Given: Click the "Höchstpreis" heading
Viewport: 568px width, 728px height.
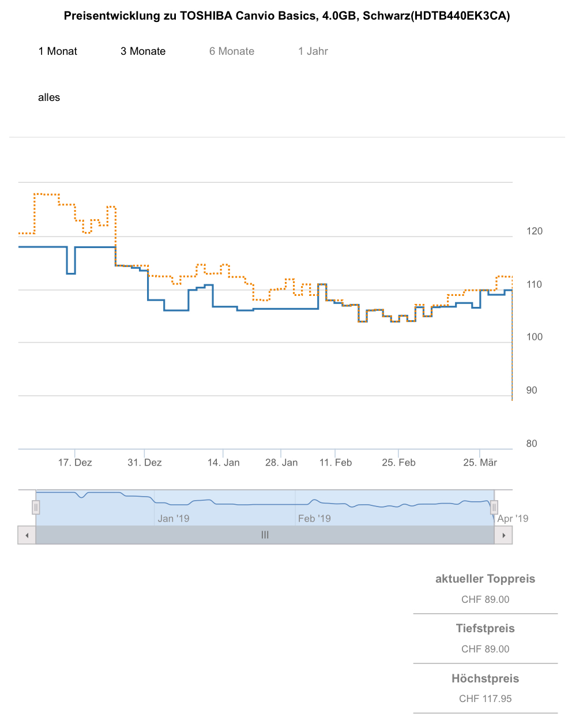Looking at the screenshot, I should [x=485, y=679].
